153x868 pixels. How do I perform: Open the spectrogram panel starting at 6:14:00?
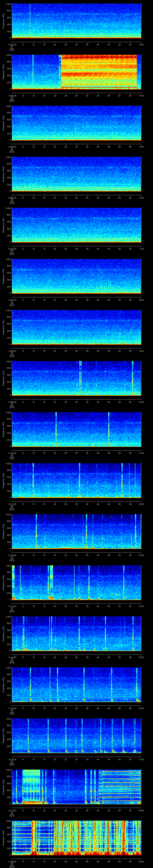(x=76, y=633)
